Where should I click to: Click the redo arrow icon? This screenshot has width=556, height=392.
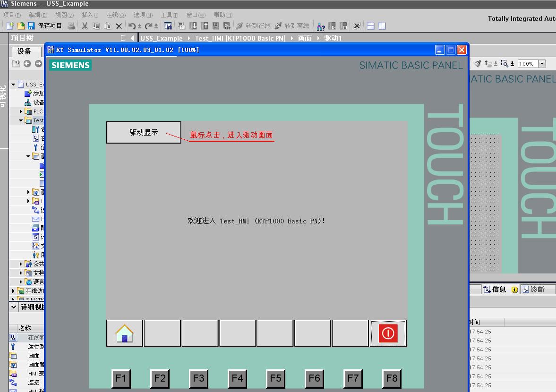pyautogui.click(x=148, y=26)
